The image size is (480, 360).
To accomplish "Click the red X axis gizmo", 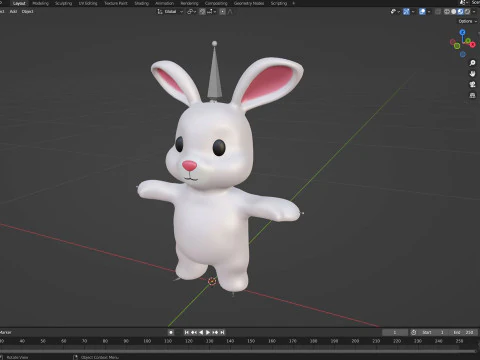I will (x=472, y=44).
